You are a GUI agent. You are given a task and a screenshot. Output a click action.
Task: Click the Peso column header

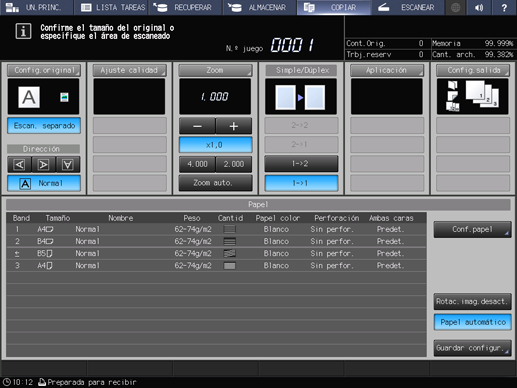tap(192, 218)
